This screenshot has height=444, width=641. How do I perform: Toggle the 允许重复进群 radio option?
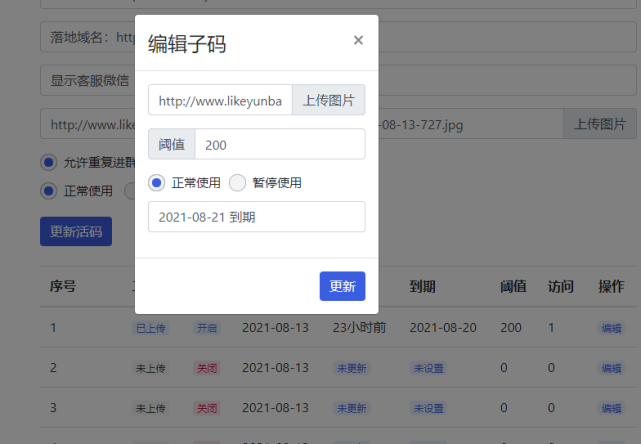pos(48,162)
